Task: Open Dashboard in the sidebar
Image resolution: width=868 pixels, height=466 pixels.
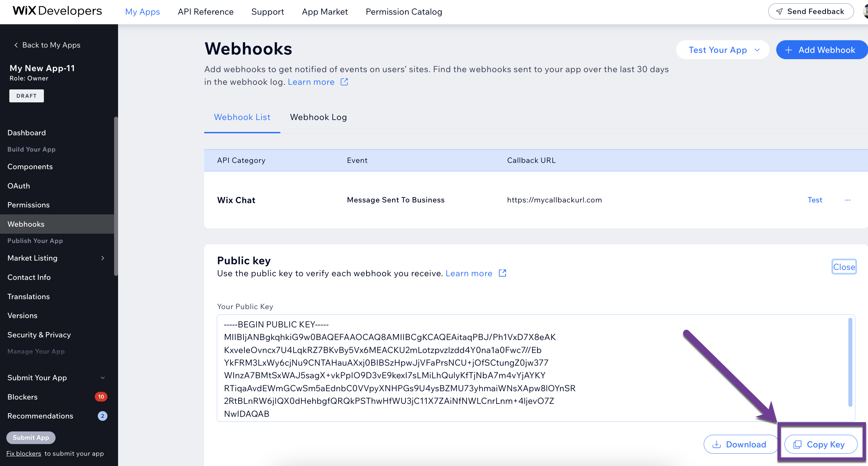Action: pyautogui.click(x=27, y=133)
